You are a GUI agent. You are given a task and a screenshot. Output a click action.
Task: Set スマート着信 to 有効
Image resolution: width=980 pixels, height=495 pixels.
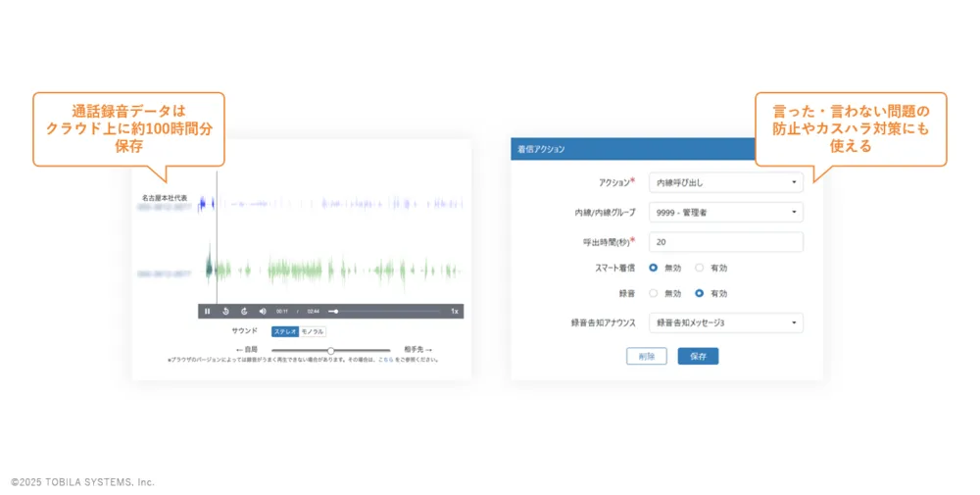pos(700,268)
